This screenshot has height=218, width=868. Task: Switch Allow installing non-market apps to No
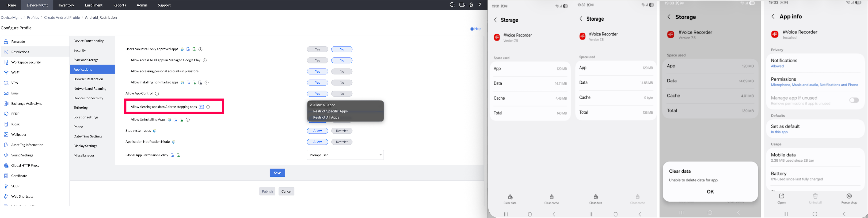click(342, 82)
